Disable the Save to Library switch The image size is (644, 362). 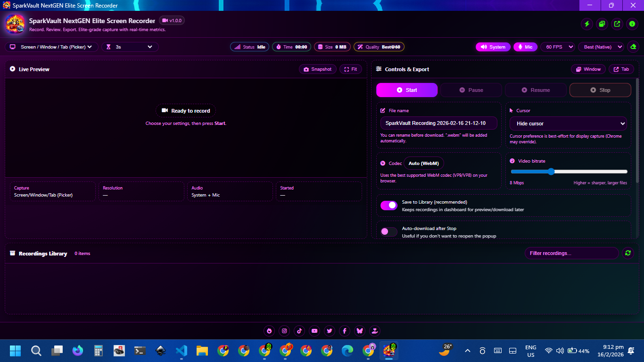coord(389,206)
